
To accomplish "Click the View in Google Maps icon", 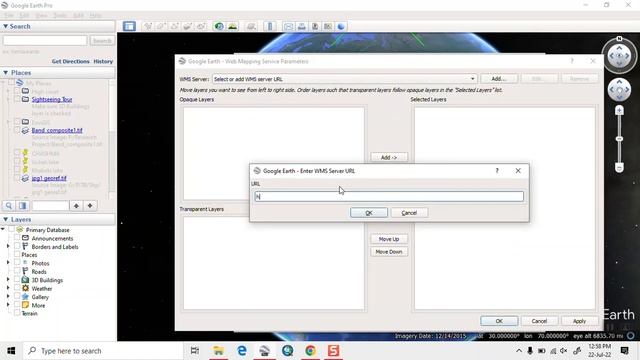I will pyautogui.click(x=328, y=27).
